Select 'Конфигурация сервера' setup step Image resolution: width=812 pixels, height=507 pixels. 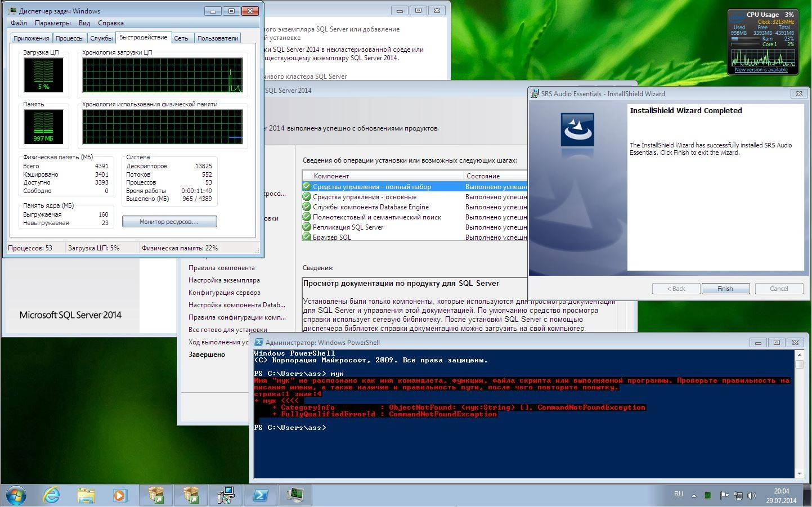coord(225,293)
